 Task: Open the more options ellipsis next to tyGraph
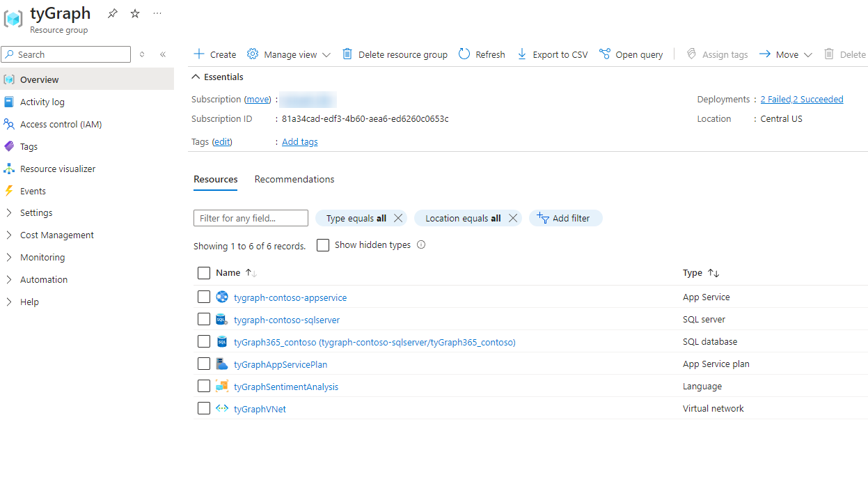click(157, 13)
